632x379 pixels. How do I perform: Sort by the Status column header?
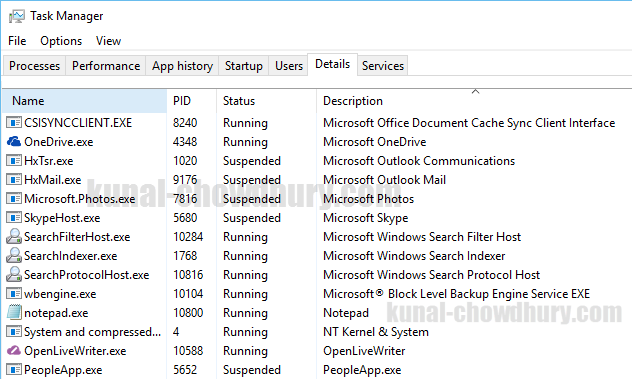pyautogui.click(x=266, y=101)
